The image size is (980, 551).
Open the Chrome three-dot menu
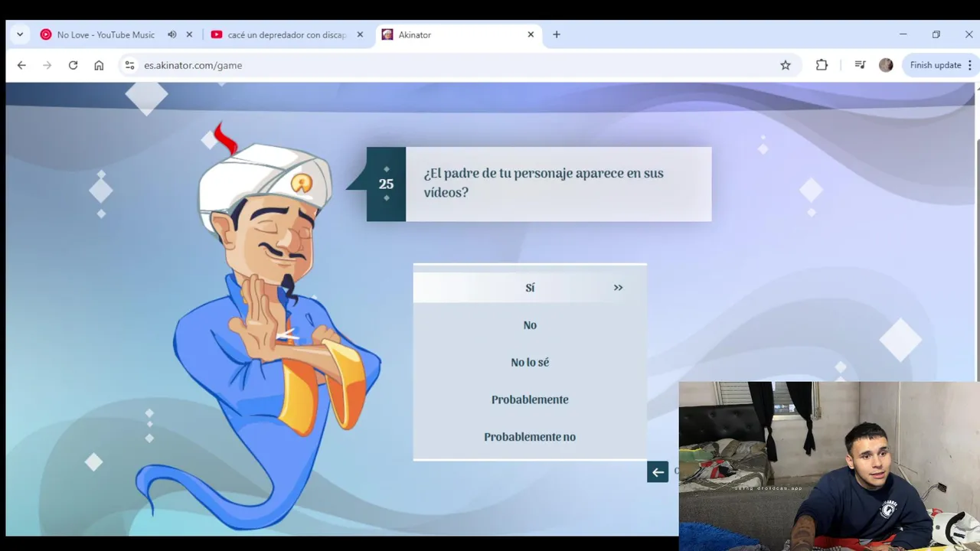(x=970, y=65)
